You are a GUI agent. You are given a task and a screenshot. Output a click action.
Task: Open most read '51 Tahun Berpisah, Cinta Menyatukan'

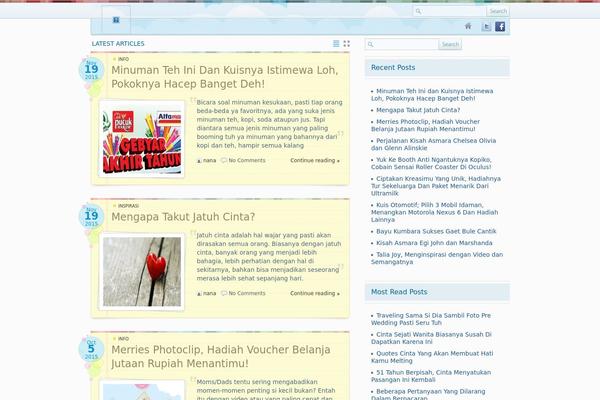click(x=431, y=376)
